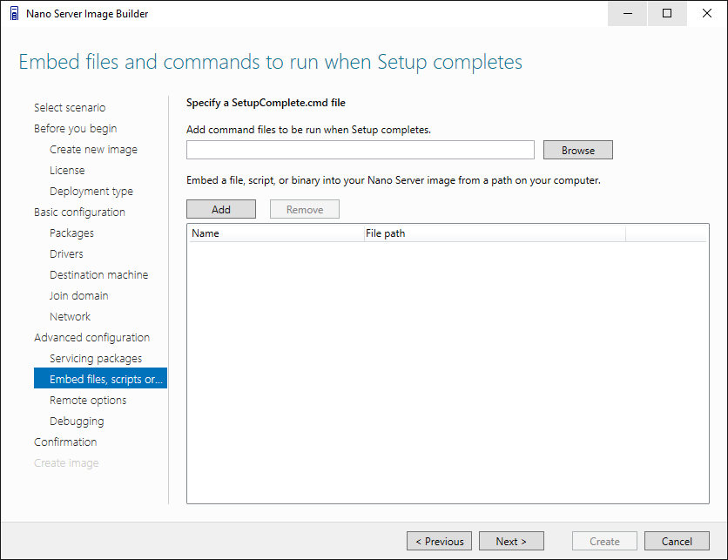The width and height of the screenshot is (728, 560).
Task: Select the Create new image step
Action: tap(93, 149)
